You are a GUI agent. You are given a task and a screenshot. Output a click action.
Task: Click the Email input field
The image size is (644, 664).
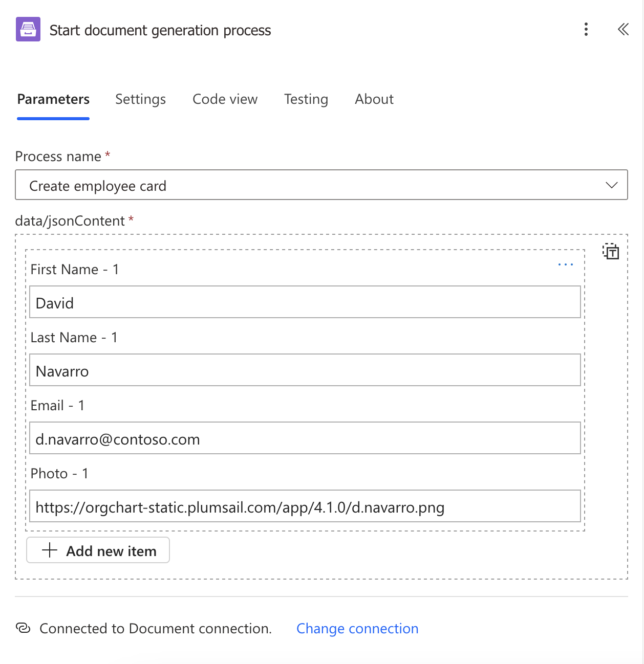click(305, 438)
